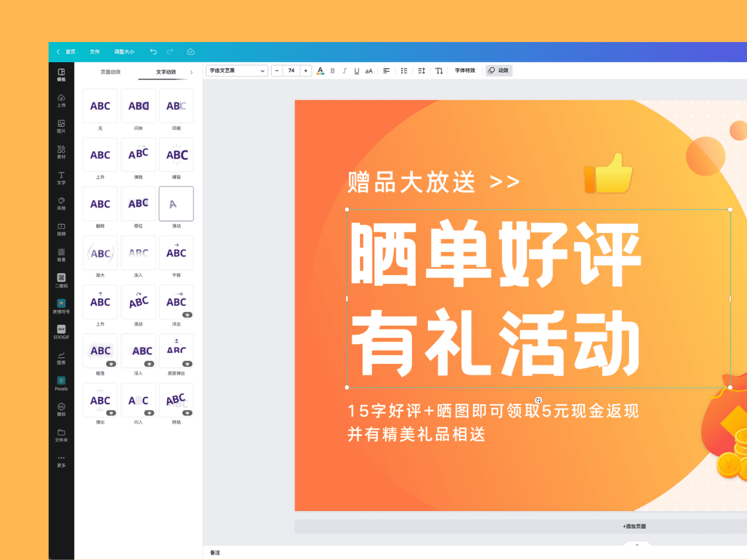Open the 素材 elements panel
This screenshot has height=560, width=747.
[61, 152]
